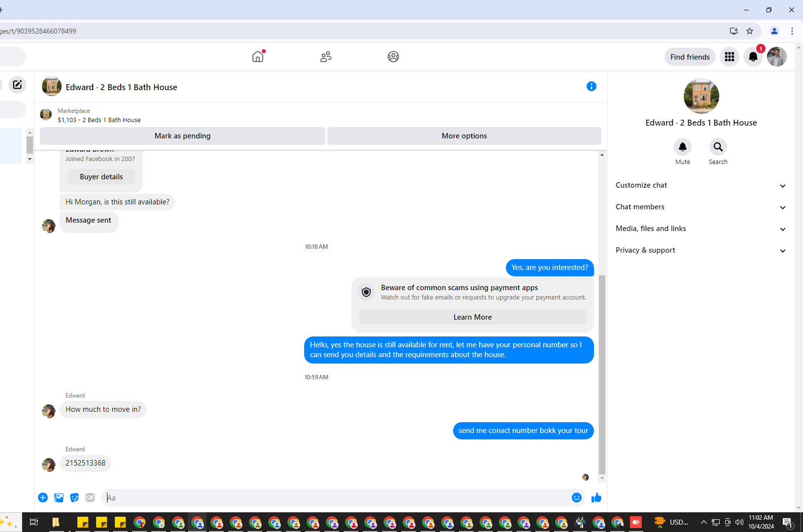Screen dimensions: 803x532
Task: Click Edward's avatar beside "How much to move in?"
Action: coord(49,411)
